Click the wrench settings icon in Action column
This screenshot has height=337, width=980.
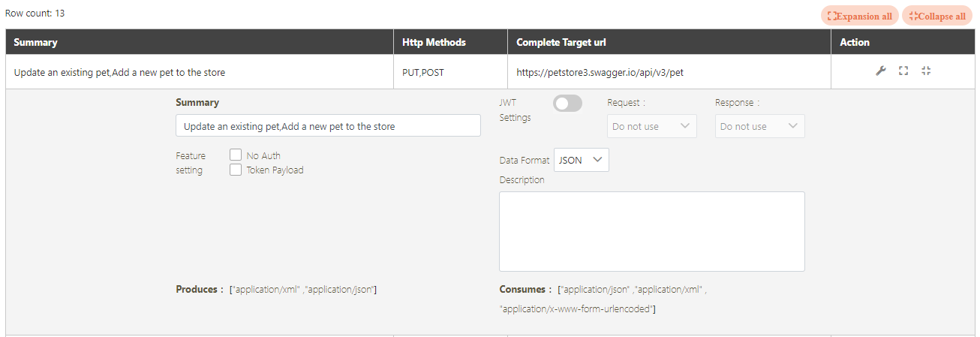pos(881,71)
